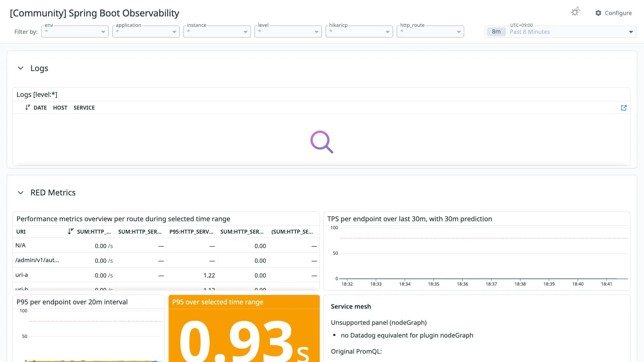
Task: Open the instance filter dropdown
Action: (x=217, y=32)
